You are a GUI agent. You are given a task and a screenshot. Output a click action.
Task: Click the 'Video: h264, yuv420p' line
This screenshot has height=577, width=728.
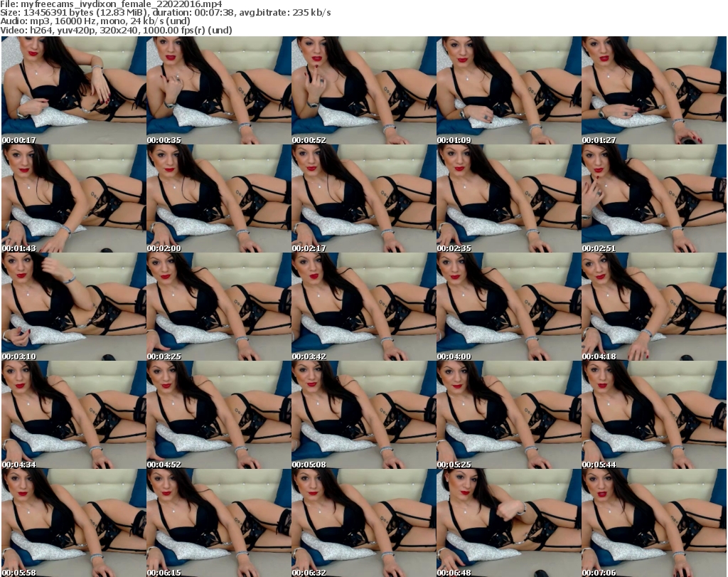(x=116, y=30)
